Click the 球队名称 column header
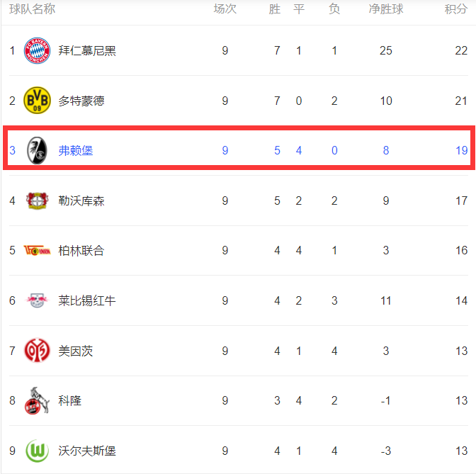Screen dimensions: 476x474 32,9
